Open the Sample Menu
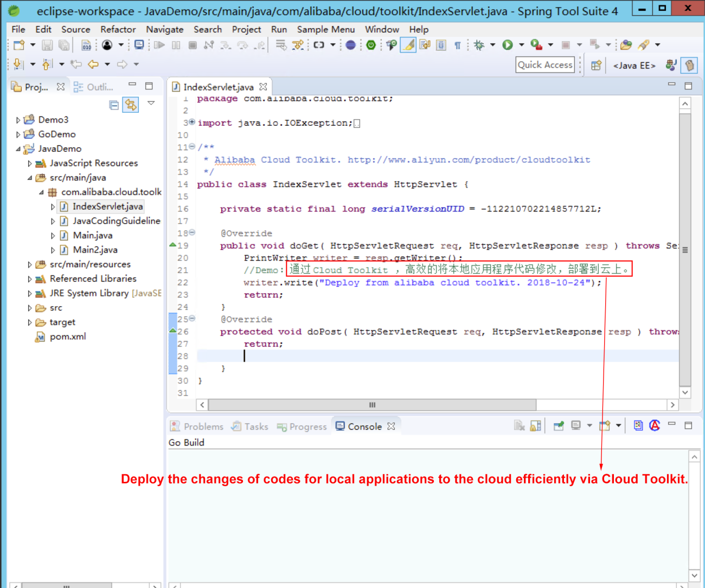 (326, 29)
